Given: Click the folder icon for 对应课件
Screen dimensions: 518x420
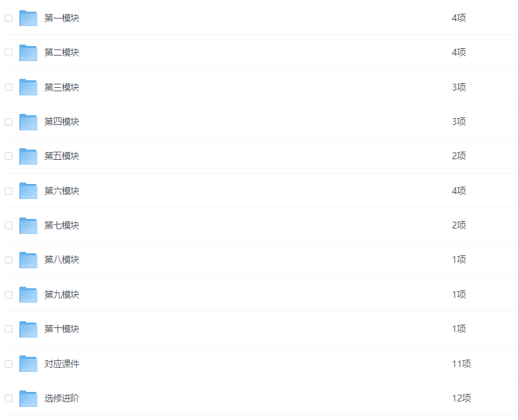Looking at the screenshot, I should 28,364.
